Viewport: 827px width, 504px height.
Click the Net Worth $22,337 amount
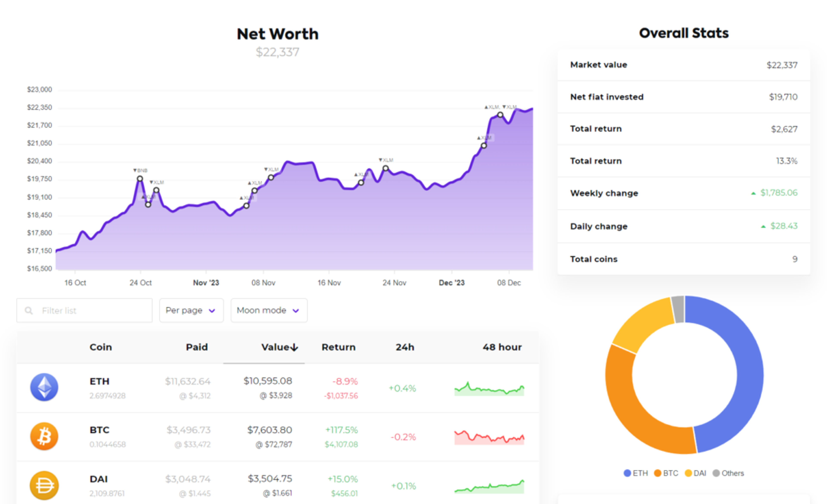(277, 52)
